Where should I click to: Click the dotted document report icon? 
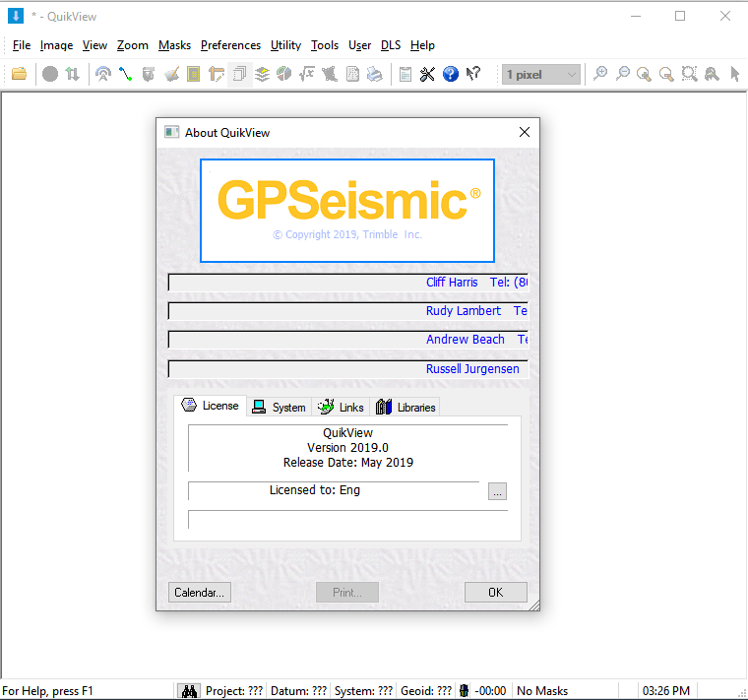[352, 74]
